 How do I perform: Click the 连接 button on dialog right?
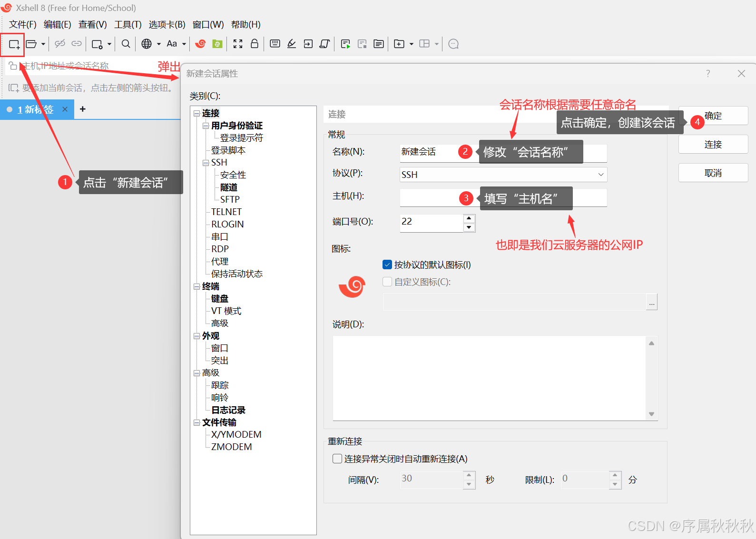click(x=713, y=144)
